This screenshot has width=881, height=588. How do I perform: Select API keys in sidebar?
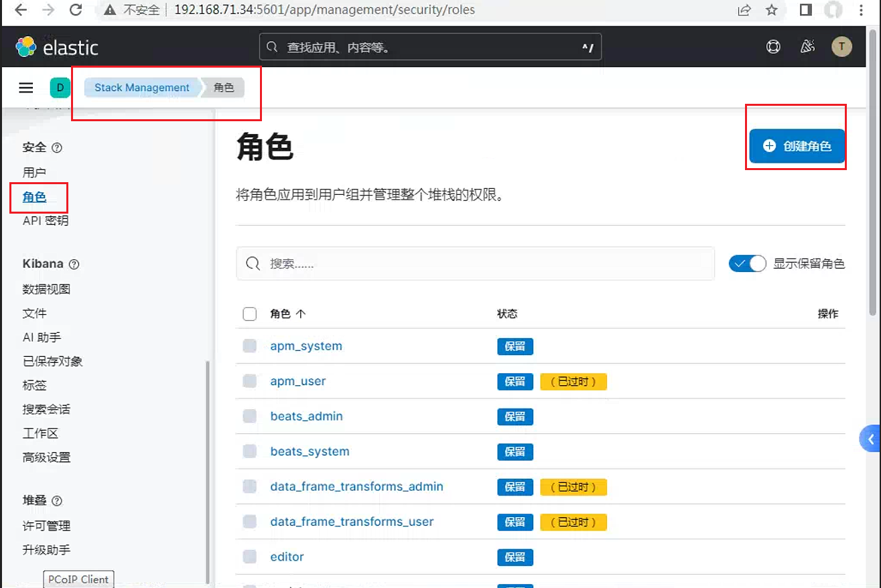point(46,220)
